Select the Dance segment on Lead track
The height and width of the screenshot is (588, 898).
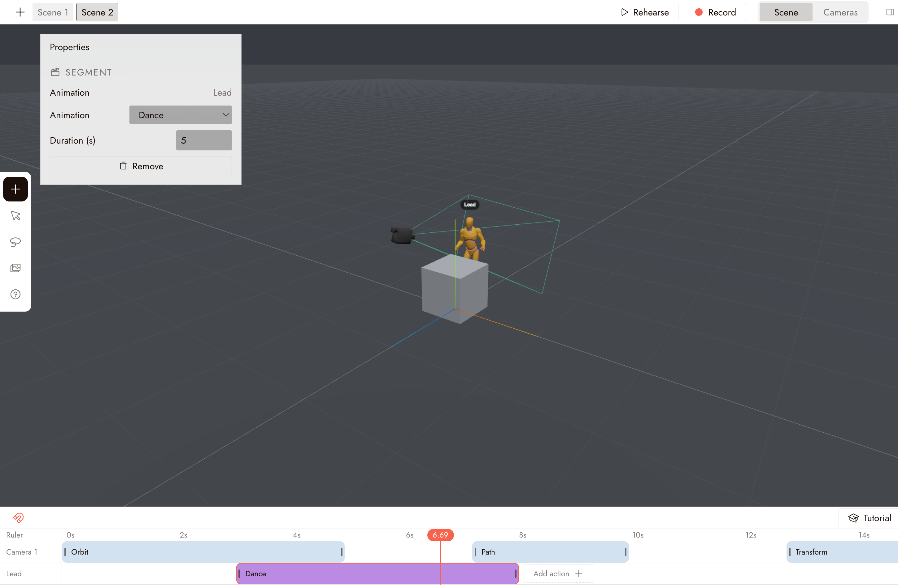click(x=377, y=574)
